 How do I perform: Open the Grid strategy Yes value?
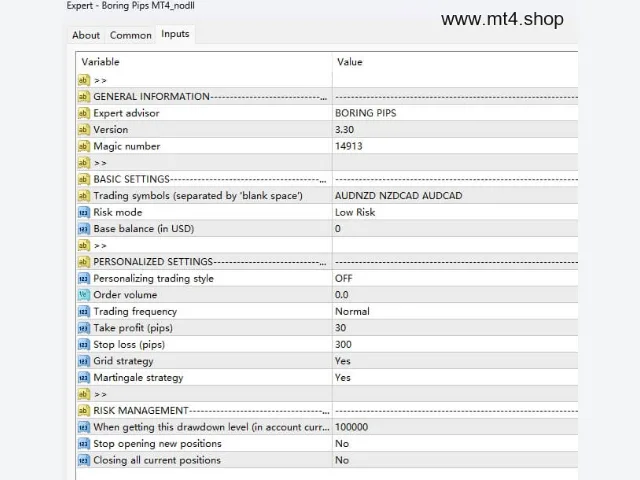pyautogui.click(x=342, y=361)
